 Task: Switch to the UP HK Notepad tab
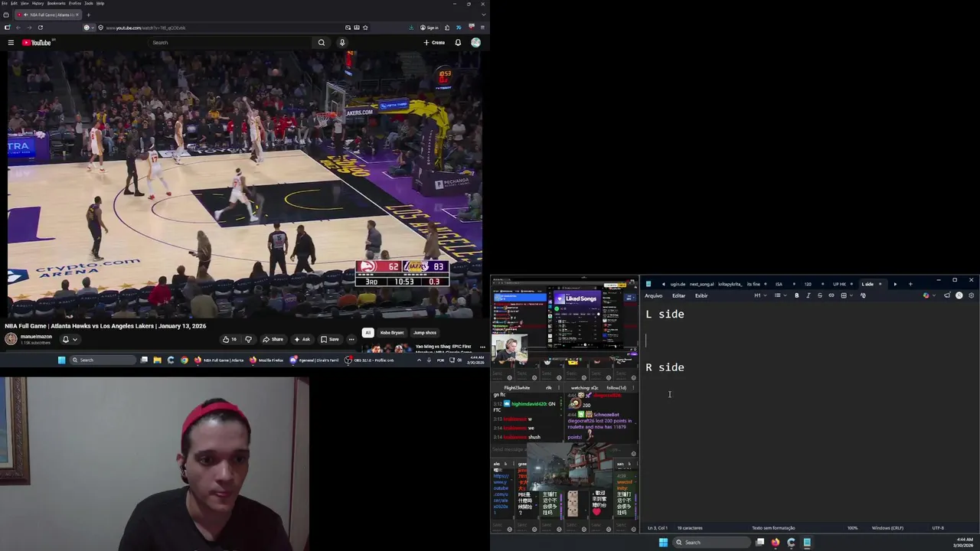839,284
